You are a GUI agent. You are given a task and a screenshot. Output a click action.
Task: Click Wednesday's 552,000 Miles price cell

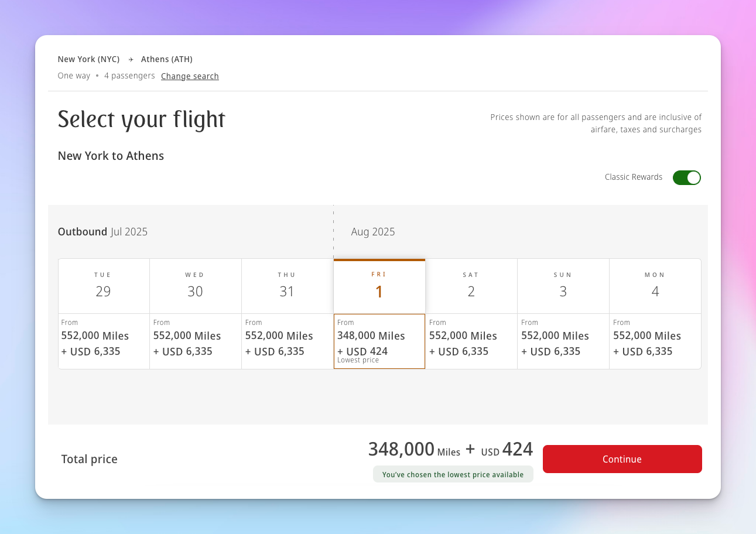click(196, 341)
